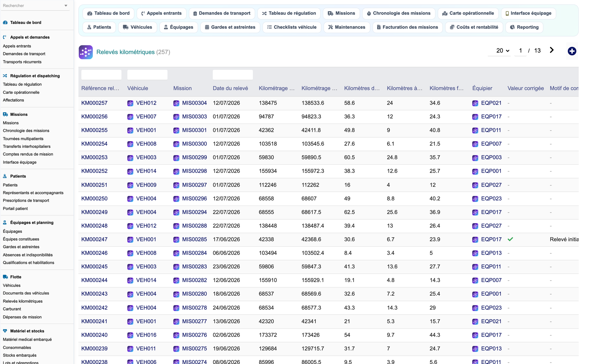Click the Patients section icon in sidebar
589x364 pixels.
(x=5, y=176)
